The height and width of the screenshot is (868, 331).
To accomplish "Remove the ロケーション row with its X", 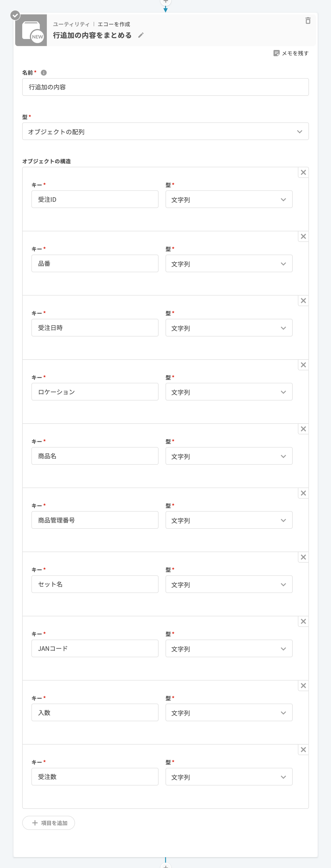I will coord(303,365).
